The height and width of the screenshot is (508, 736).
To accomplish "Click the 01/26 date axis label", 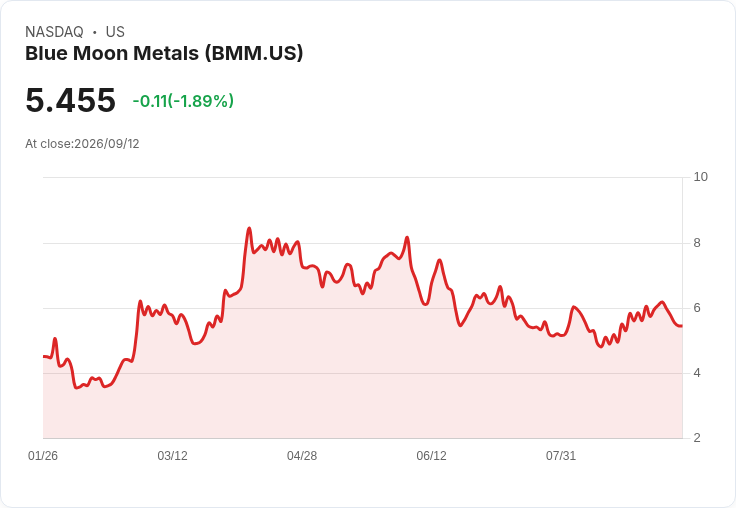I will click(x=43, y=456).
